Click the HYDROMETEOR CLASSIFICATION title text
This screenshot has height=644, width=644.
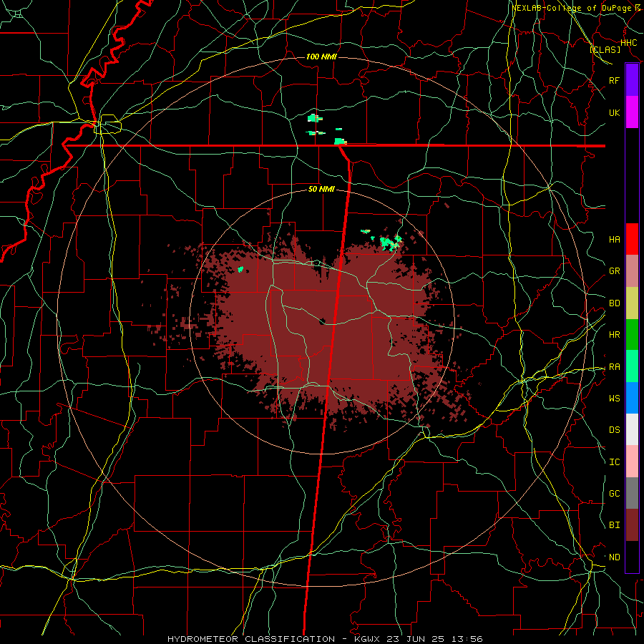[x=251, y=639]
